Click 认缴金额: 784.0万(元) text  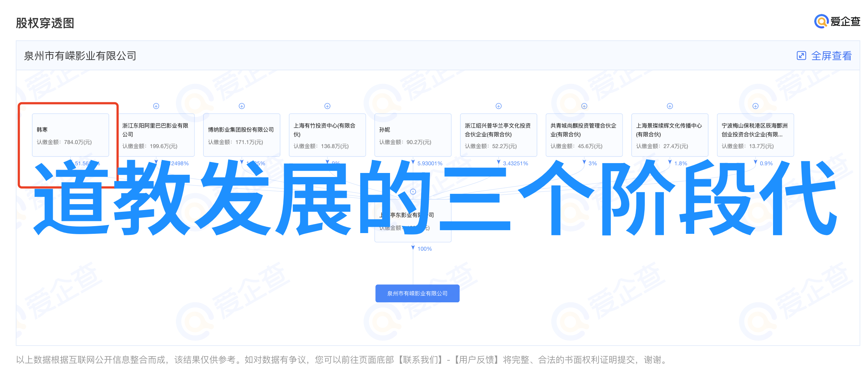point(64,142)
